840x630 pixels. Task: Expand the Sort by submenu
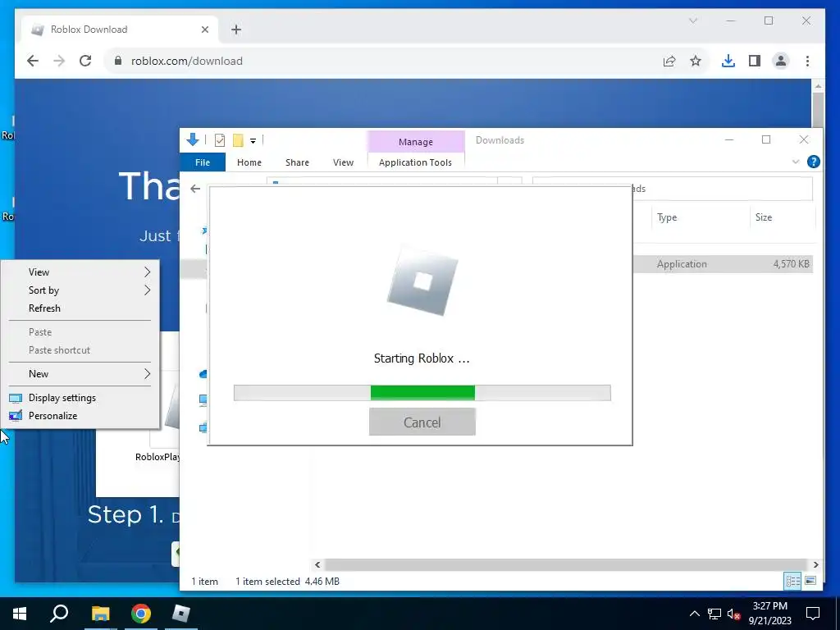click(x=80, y=290)
